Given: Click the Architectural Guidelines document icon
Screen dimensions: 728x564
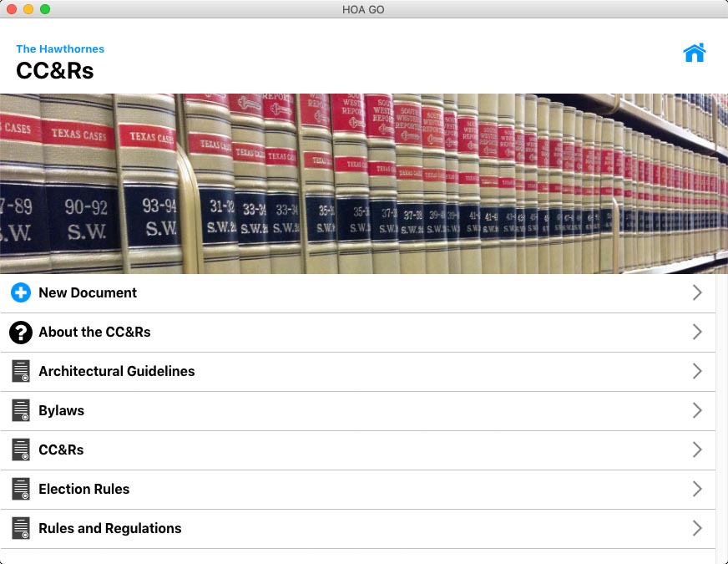Looking at the screenshot, I should pyautogui.click(x=21, y=371).
